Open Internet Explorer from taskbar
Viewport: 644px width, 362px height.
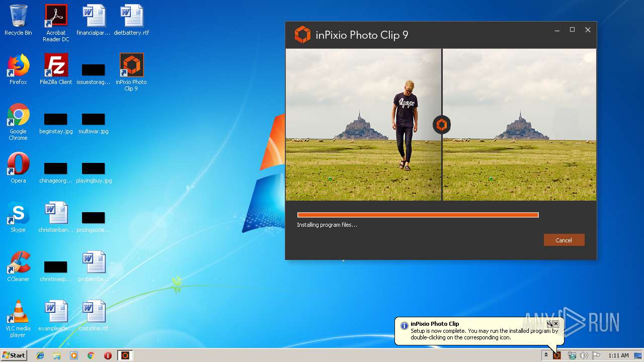pos(40,355)
